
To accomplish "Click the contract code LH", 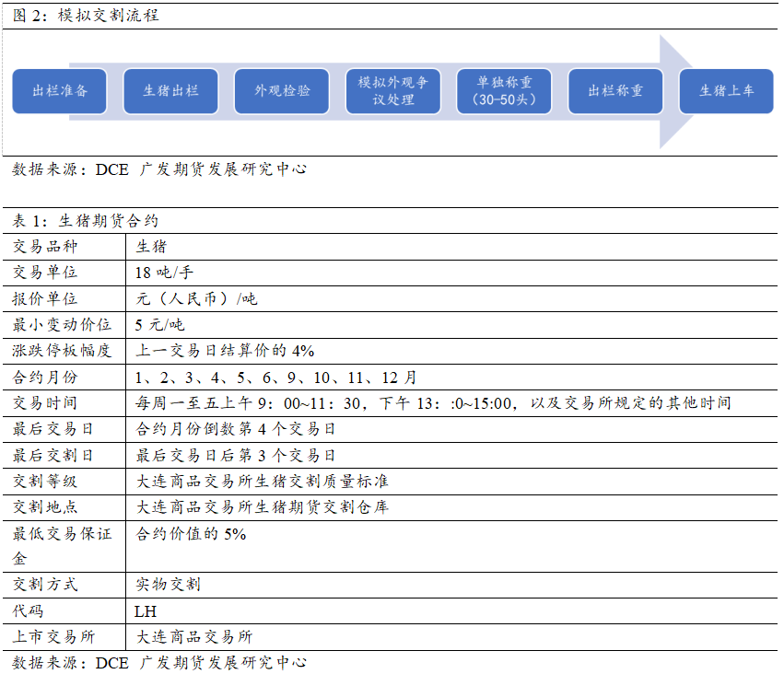I will click(146, 611).
